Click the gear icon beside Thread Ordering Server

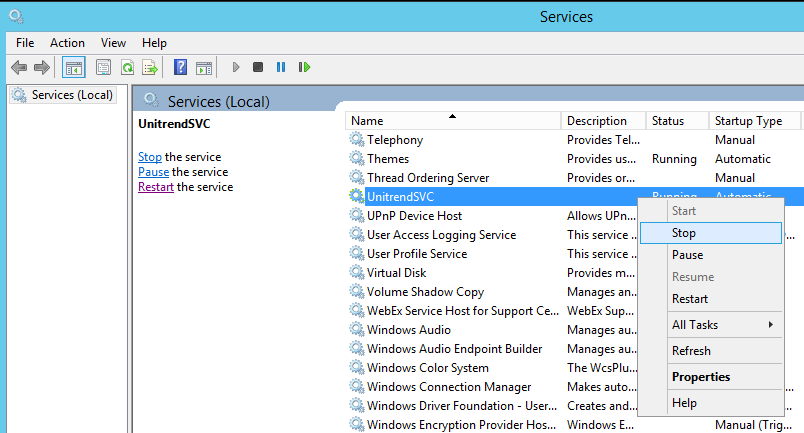pos(357,178)
